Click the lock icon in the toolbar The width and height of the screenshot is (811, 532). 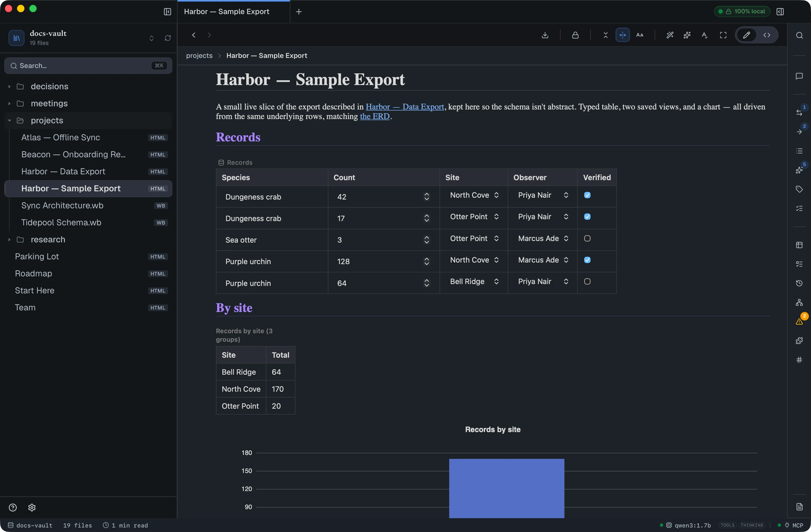(575, 35)
